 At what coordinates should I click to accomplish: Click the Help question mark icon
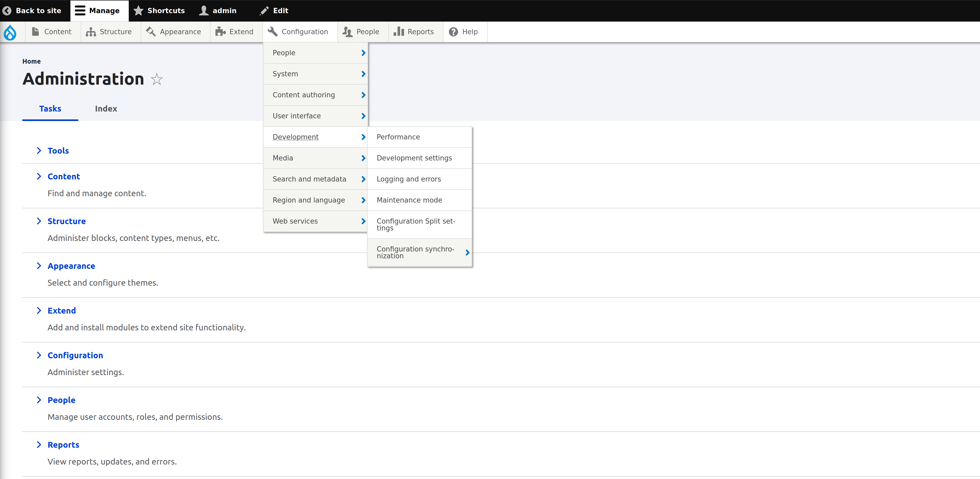pyautogui.click(x=453, y=32)
